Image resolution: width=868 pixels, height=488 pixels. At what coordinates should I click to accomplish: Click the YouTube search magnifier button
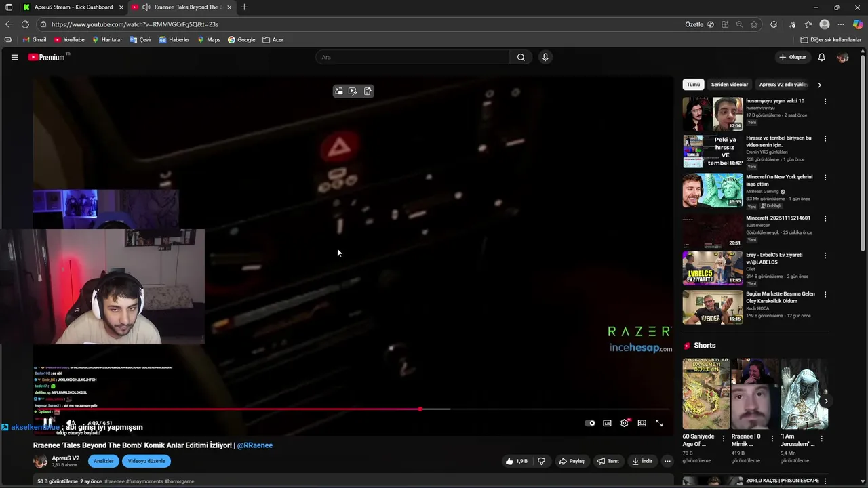(521, 58)
